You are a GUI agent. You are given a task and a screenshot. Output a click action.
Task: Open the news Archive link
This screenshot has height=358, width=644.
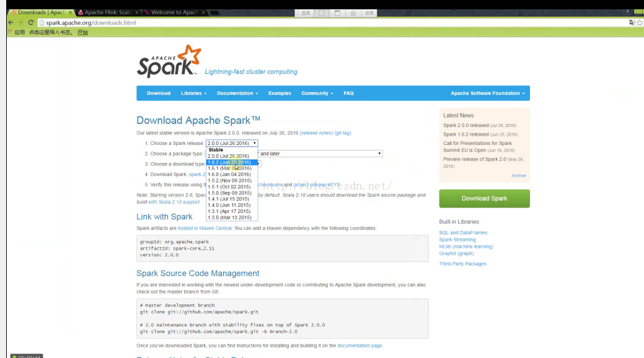[518, 176]
